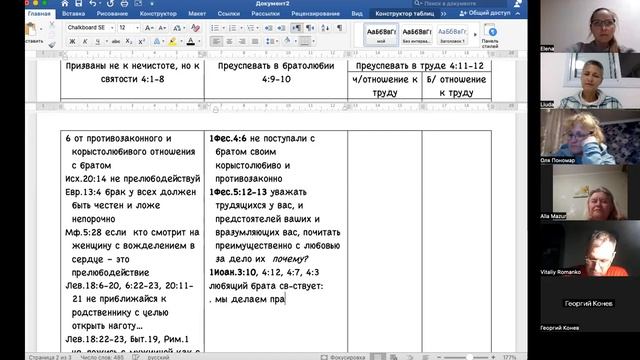
Task: Toggle italic К formatting
Action: 85,41
